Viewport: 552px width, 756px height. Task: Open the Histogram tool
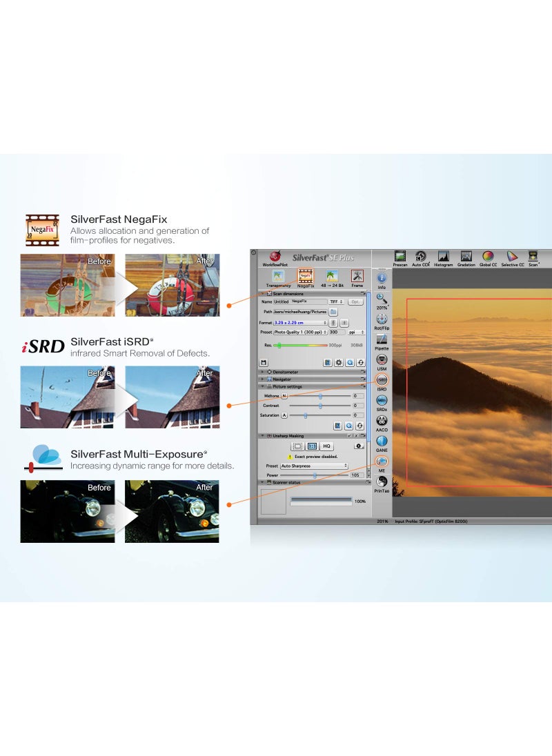pos(443,259)
